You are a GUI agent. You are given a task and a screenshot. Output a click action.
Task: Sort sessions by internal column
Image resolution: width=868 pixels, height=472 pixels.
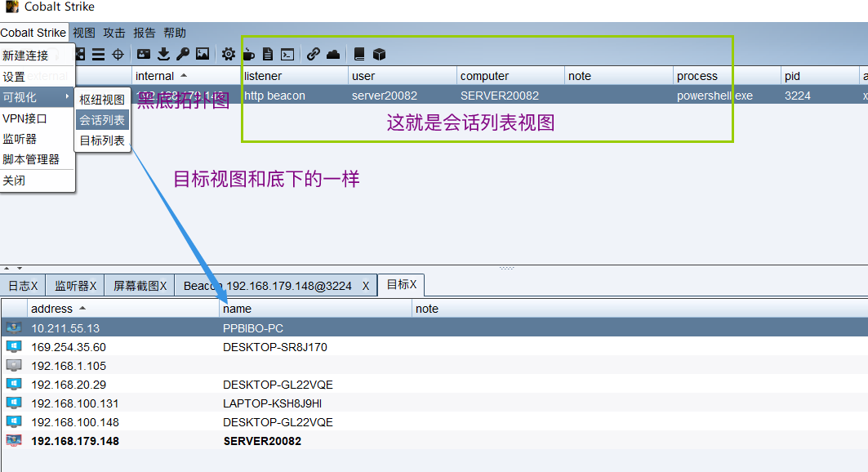coord(185,76)
